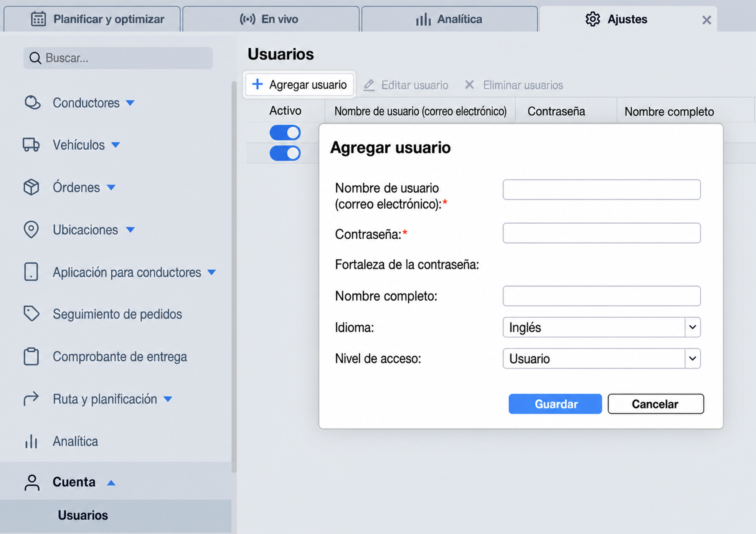Viewport: 756px width, 534px height.
Task: Click the phone icon for Aplicación para conductores
Action: 31,272
